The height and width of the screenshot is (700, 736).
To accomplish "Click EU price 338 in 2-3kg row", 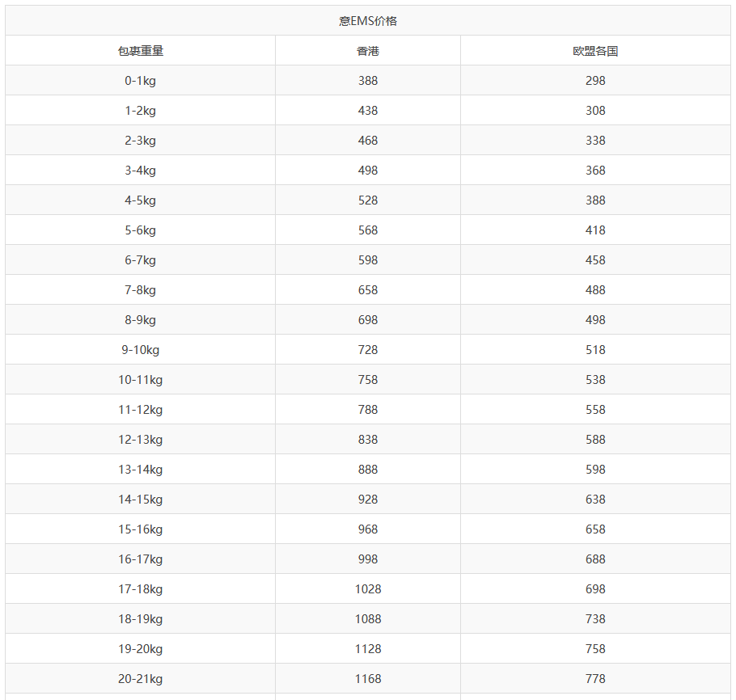I will [595, 141].
